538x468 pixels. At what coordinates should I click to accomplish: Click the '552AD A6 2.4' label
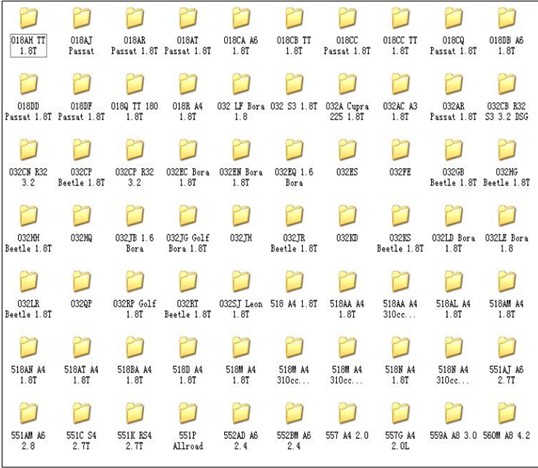point(241,441)
